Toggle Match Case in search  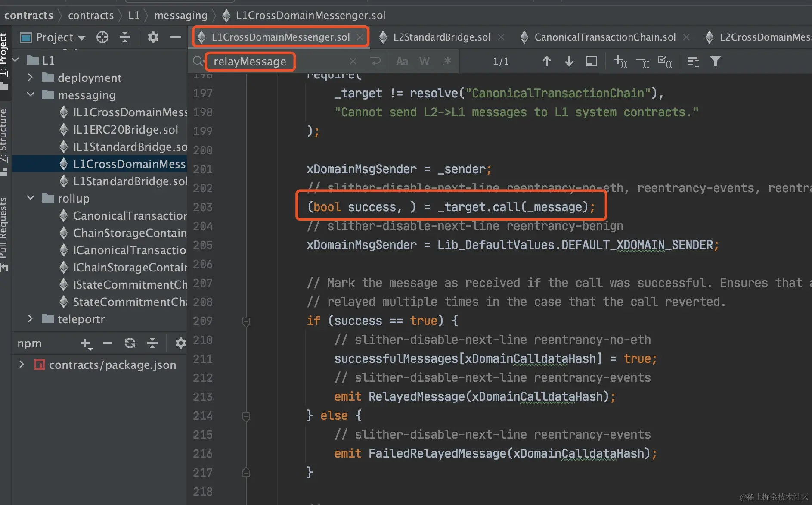point(402,62)
